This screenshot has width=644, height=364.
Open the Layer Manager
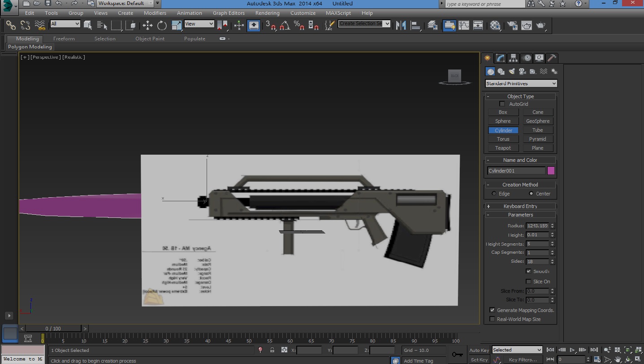(x=432, y=25)
